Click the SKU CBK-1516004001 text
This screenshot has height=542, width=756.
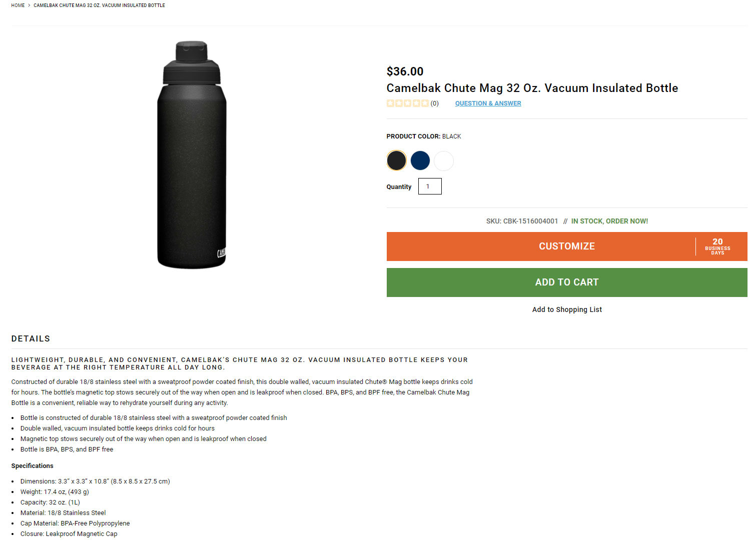click(522, 221)
